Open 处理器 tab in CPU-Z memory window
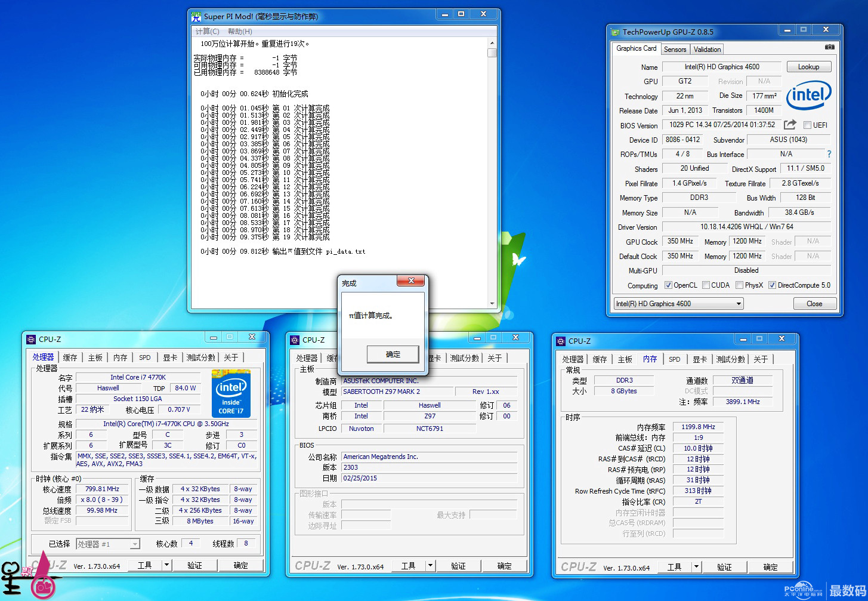The width and height of the screenshot is (868, 601). pos(573,359)
